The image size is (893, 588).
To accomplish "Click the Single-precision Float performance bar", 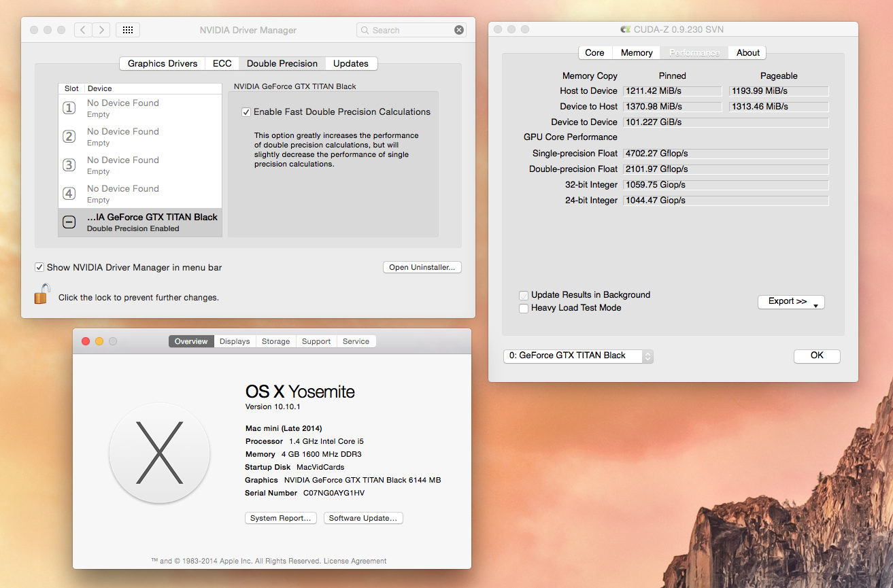I will [726, 154].
